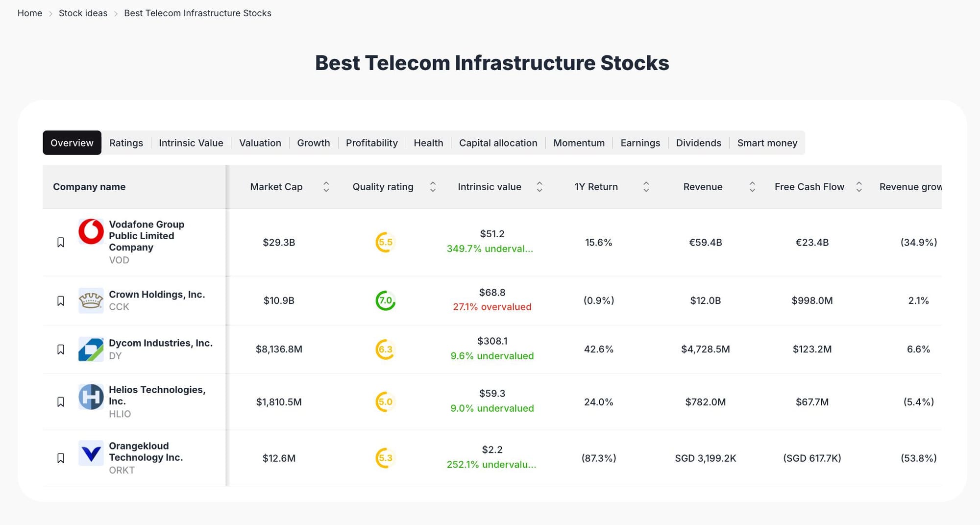Switch to the Valuation tab

point(260,143)
